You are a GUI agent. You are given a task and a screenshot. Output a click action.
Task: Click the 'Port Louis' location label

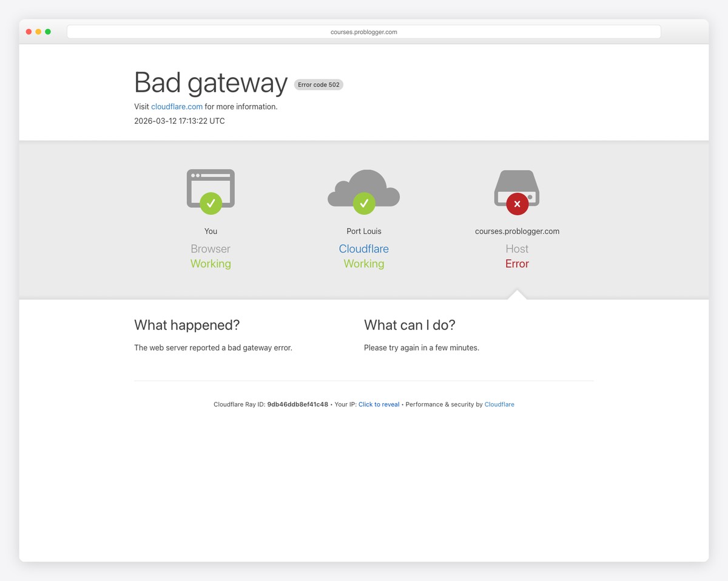(364, 231)
